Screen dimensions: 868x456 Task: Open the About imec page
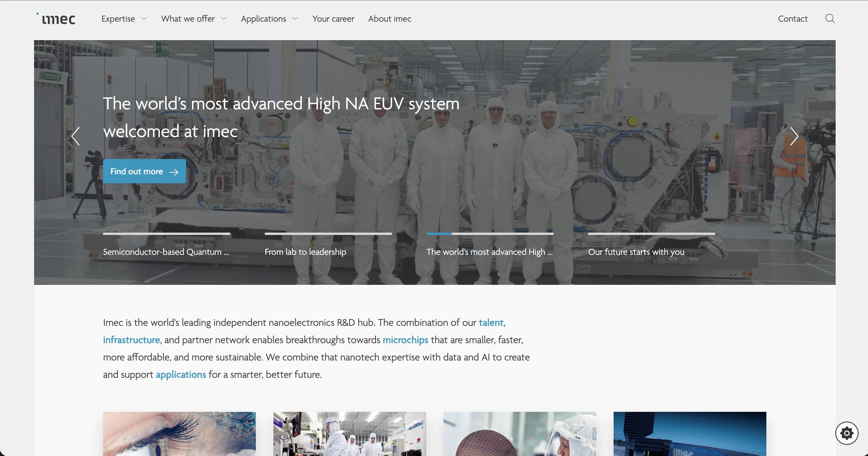390,19
